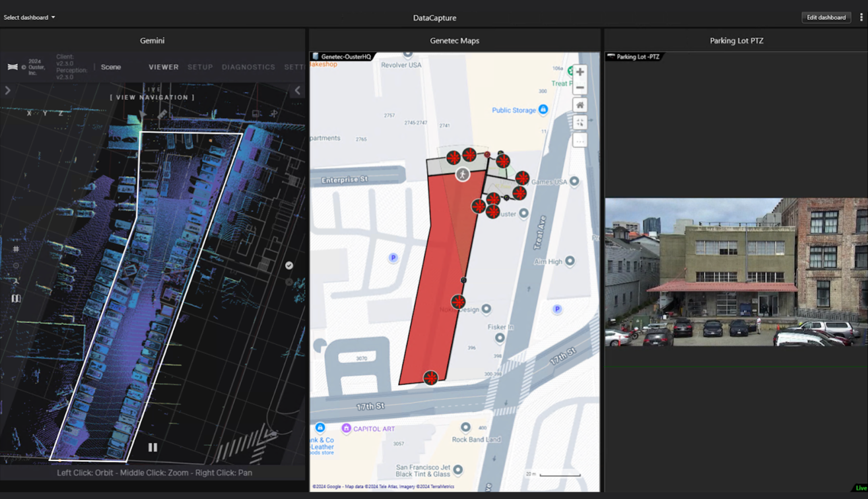The width and height of the screenshot is (868, 499).
Task: Select the red lidar sensor beside Nokia Design
Action: click(x=458, y=302)
